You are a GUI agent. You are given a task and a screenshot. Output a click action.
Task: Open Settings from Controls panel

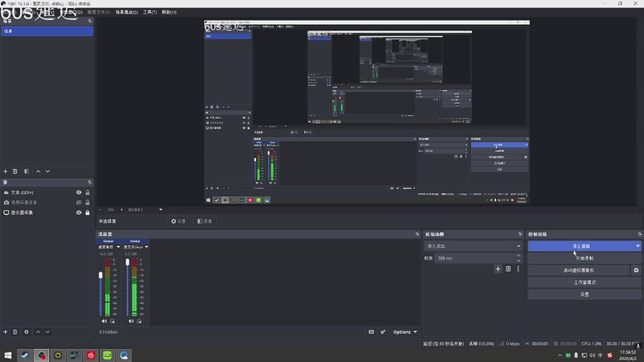[584, 294]
